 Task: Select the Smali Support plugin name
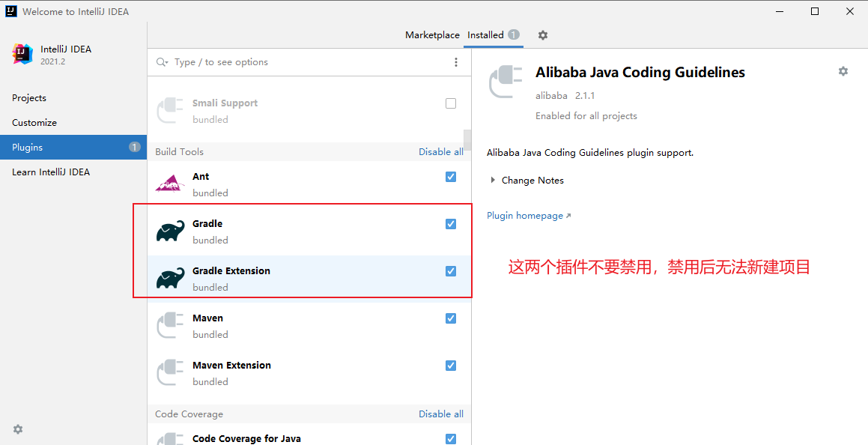[225, 103]
